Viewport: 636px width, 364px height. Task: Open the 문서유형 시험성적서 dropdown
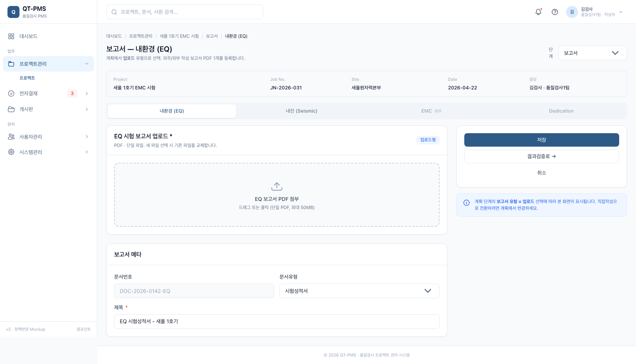tap(359, 291)
